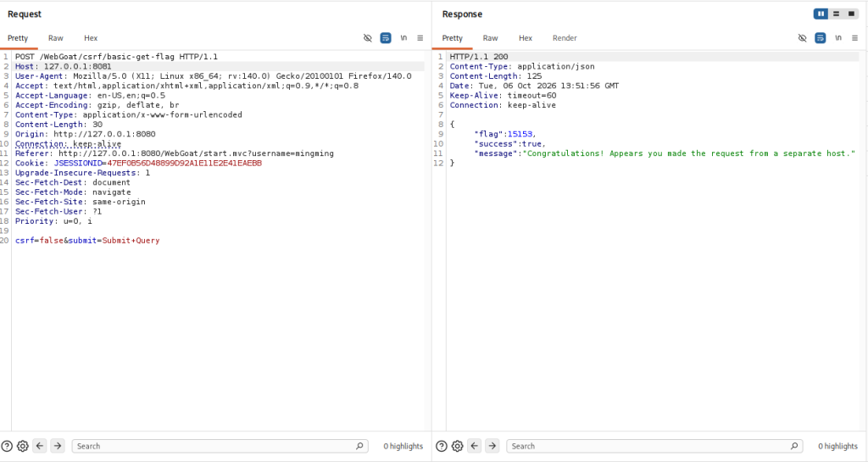Click the Request panel title
The image size is (868, 462).
pos(25,14)
